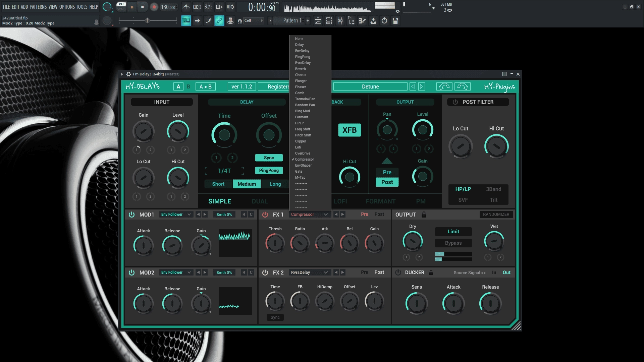Click the undo arrow in HY-Delay3
644x362 pixels.
[x=444, y=86]
